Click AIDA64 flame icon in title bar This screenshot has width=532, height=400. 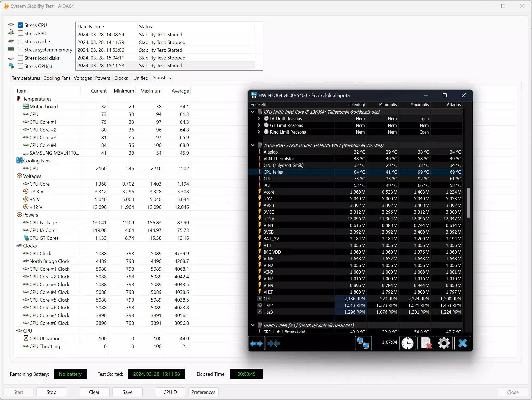6,6
